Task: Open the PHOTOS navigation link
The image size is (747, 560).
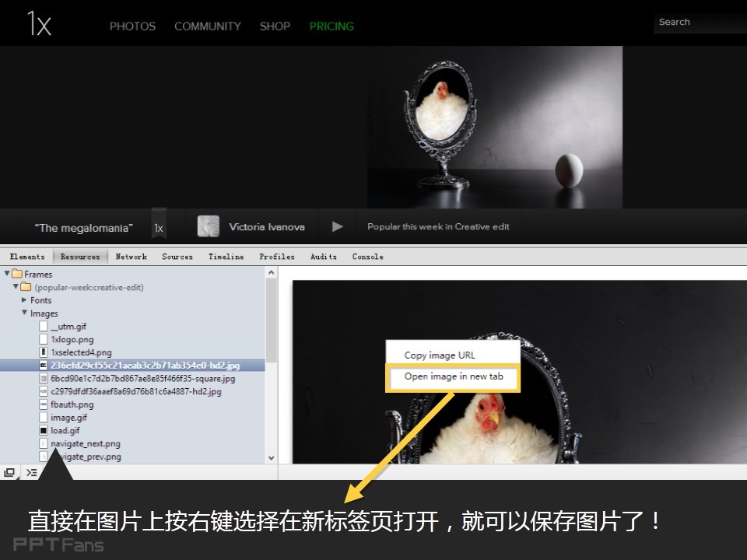Action: 132,26
